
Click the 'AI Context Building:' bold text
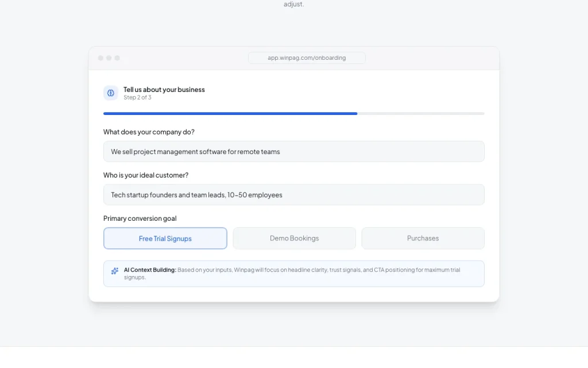[x=150, y=270]
